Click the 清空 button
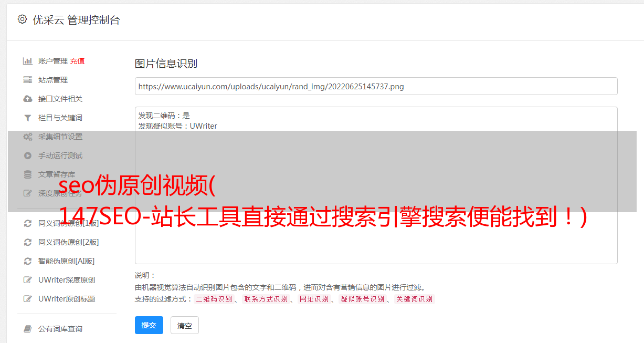 tap(185, 325)
